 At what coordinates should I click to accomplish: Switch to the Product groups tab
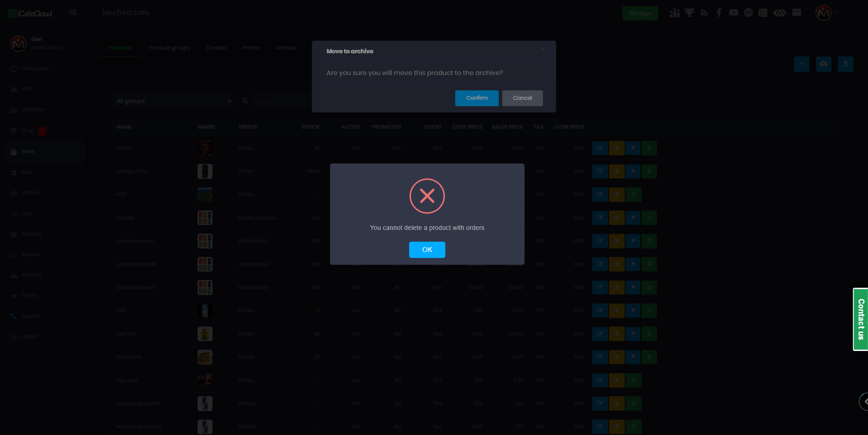[169, 48]
